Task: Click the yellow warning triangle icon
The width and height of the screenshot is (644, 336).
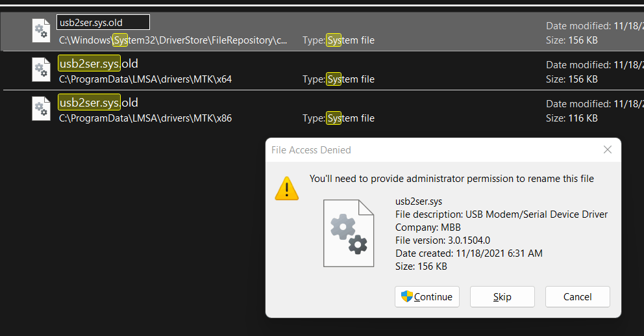Action: (x=287, y=188)
